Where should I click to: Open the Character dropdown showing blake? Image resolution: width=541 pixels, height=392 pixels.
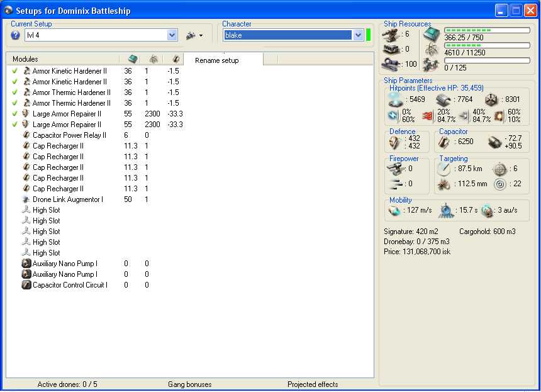(293, 35)
